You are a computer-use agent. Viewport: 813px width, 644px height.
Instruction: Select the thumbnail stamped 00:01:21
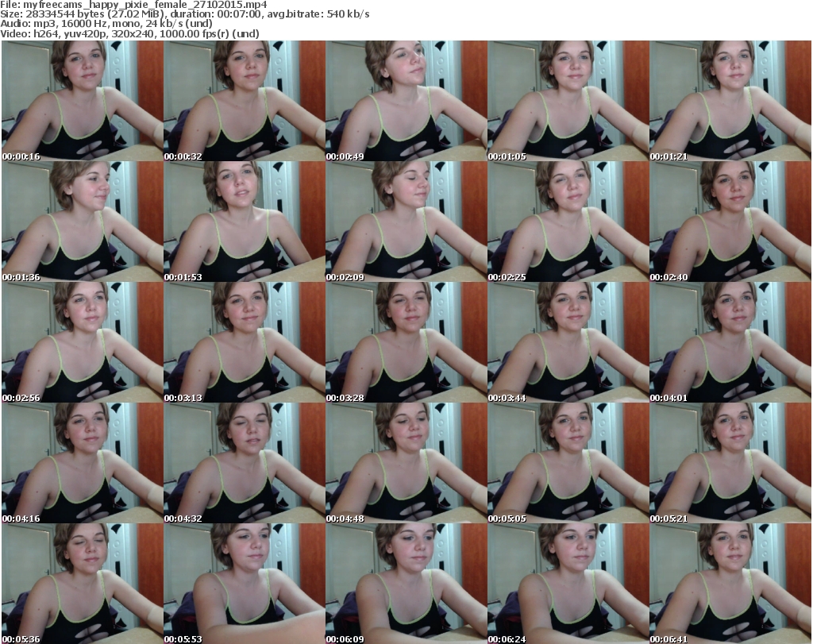730,101
